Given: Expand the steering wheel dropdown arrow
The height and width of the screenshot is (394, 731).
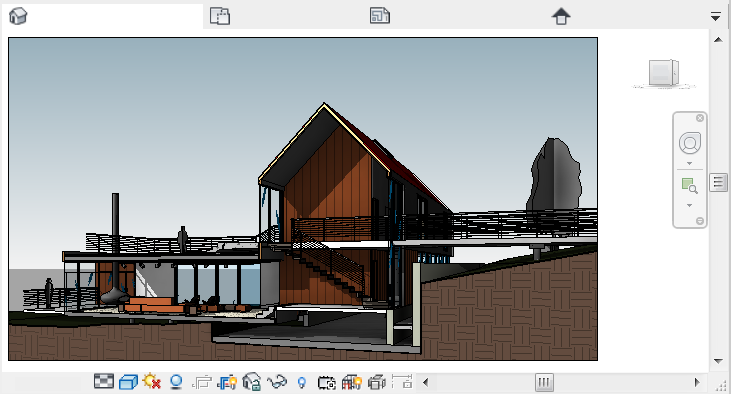Looking at the screenshot, I should point(690,163).
